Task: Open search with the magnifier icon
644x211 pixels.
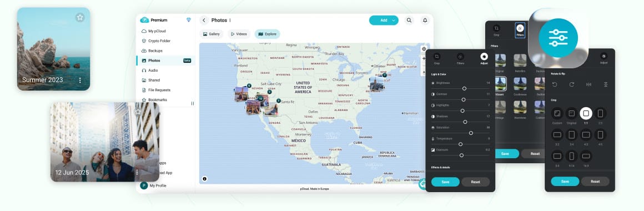Action: click(x=409, y=20)
